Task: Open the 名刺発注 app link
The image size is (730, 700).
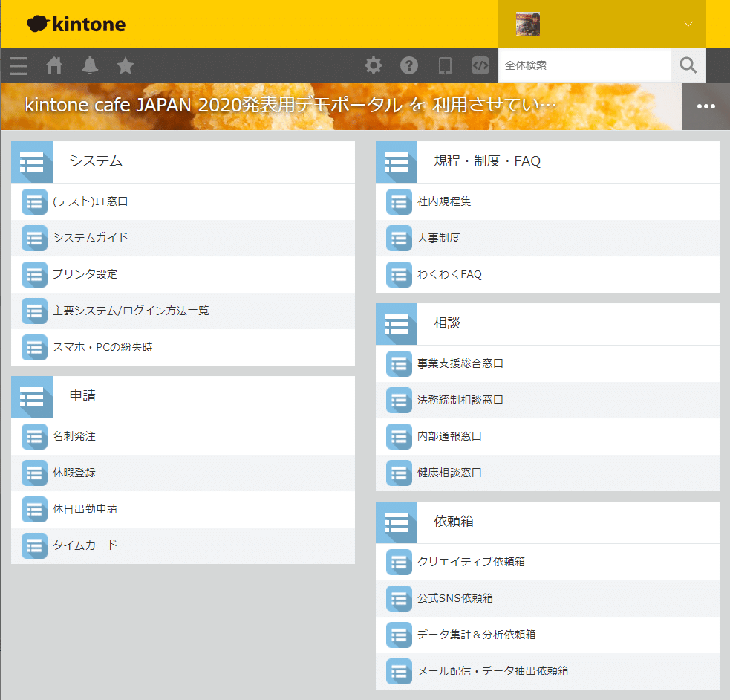Action: [x=74, y=436]
